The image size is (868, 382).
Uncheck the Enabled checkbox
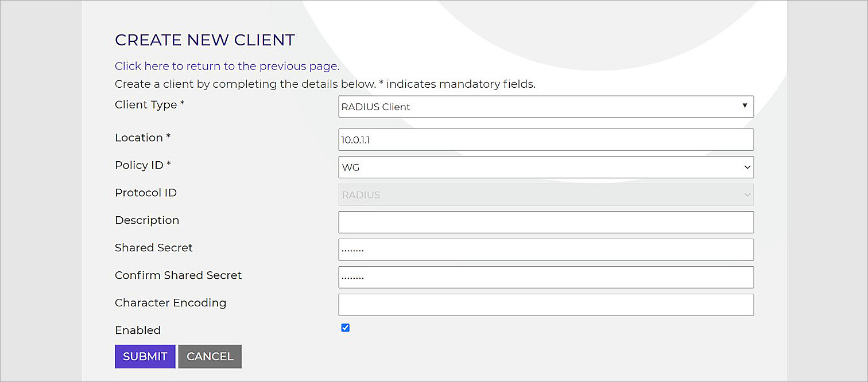[346, 328]
